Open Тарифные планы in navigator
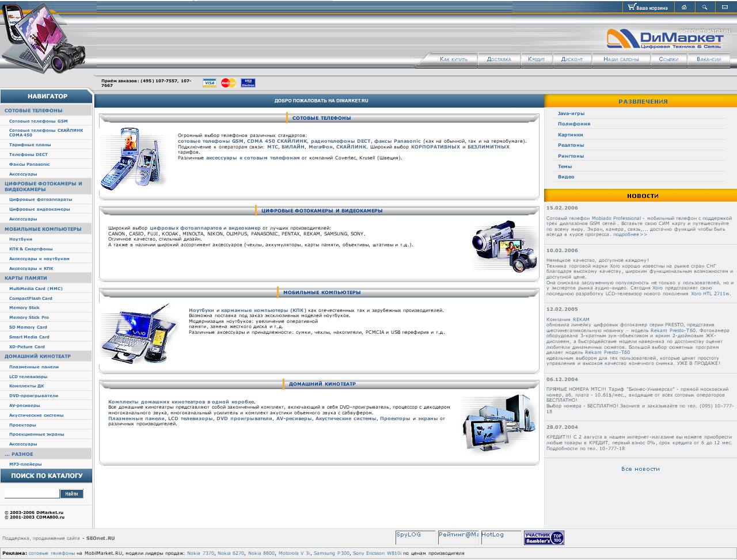 (30, 145)
